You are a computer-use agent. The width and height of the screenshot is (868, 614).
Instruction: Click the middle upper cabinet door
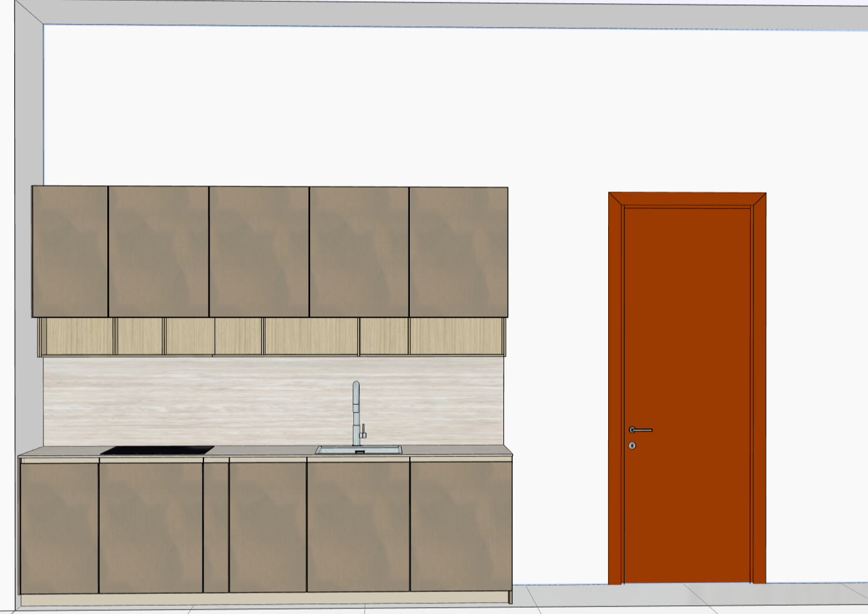click(259, 251)
